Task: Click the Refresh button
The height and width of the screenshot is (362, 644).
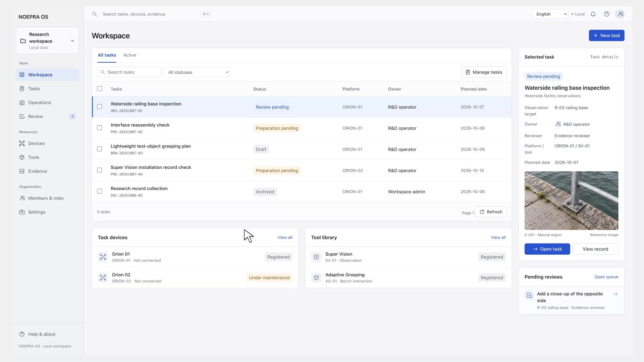Action: click(x=491, y=212)
